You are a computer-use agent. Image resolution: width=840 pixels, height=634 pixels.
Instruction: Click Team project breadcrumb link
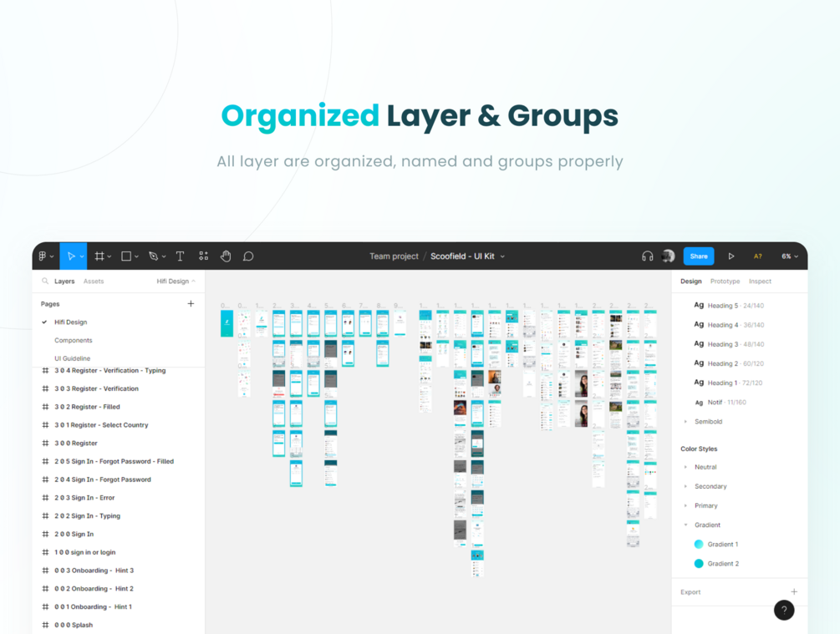(394, 256)
